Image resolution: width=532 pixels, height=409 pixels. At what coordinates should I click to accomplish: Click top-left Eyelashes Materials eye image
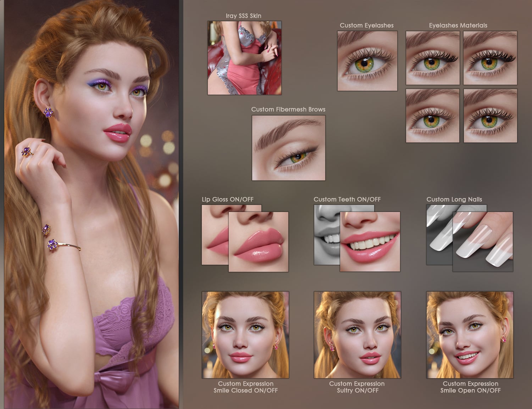[x=433, y=58]
